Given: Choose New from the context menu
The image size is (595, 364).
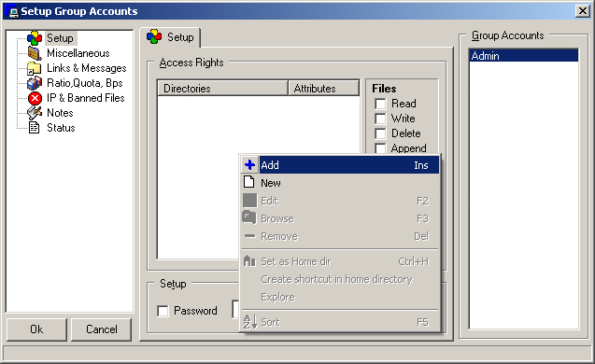Looking at the screenshot, I should point(340,183).
